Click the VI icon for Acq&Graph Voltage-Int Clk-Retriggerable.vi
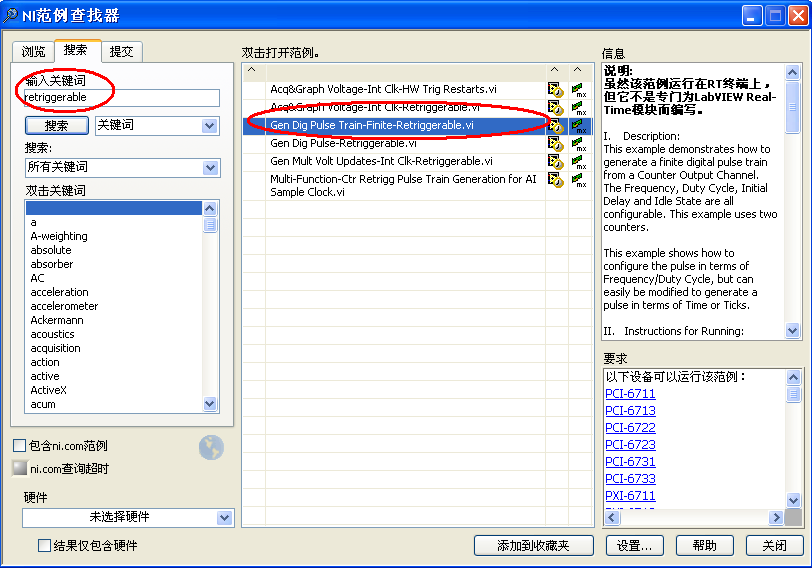The image size is (812, 568). 555,108
